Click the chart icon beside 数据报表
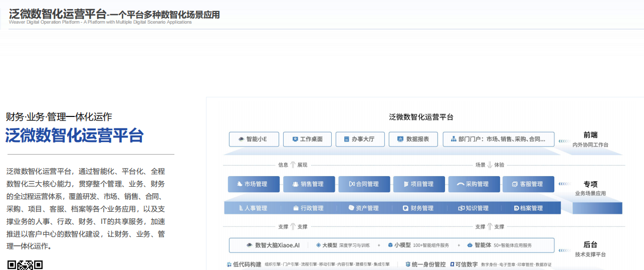The width and height of the screenshot is (644, 270). point(400,139)
